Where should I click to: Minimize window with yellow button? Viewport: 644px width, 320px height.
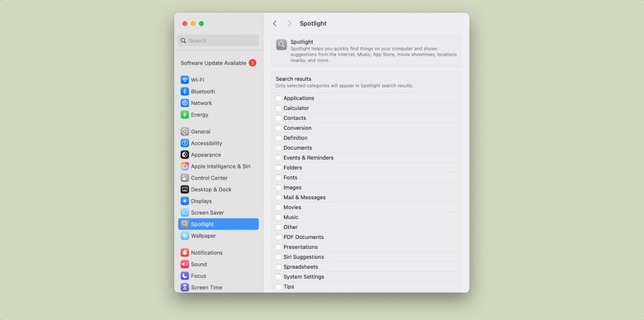coord(193,23)
